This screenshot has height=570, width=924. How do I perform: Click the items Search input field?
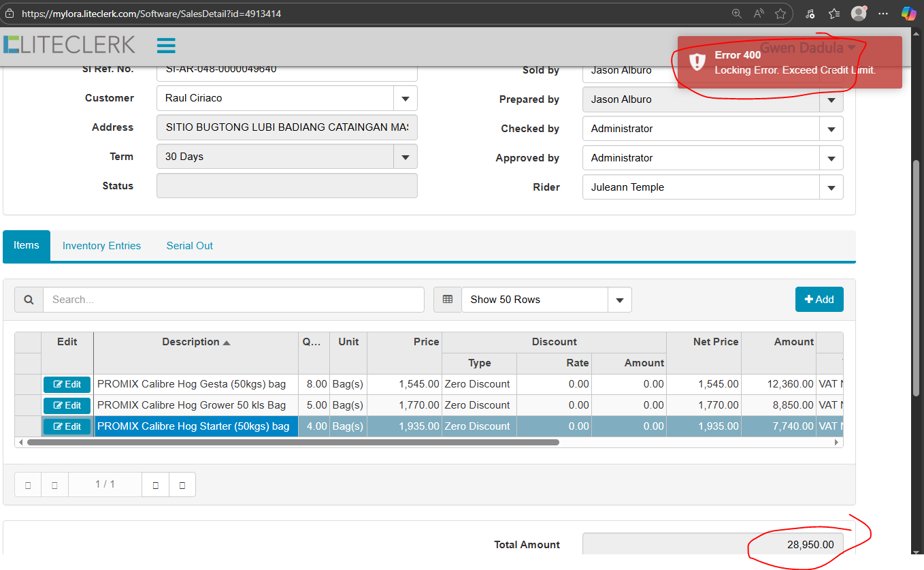[233, 300]
